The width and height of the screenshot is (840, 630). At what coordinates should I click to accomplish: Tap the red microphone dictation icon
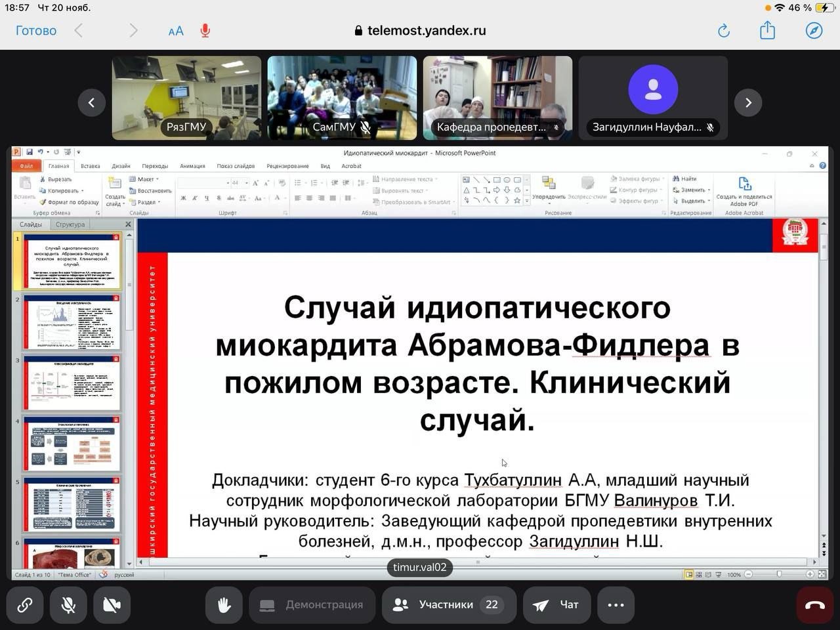tap(205, 30)
